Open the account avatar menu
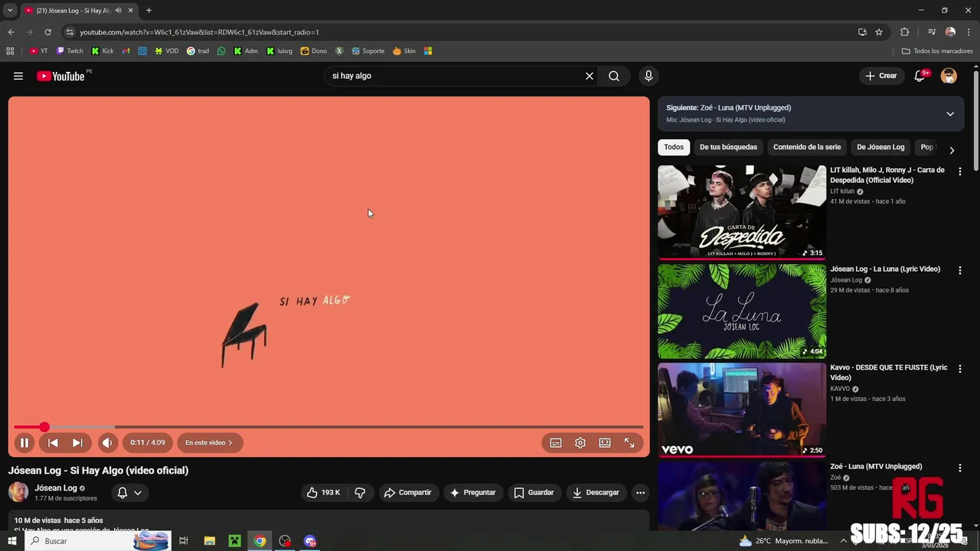This screenshot has width=980, height=551. tap(949, 76)
